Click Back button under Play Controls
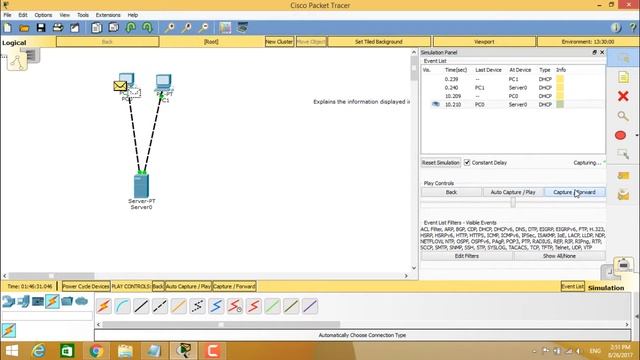The height and width of the screenshot is (360, 640). tap(451, 192)
